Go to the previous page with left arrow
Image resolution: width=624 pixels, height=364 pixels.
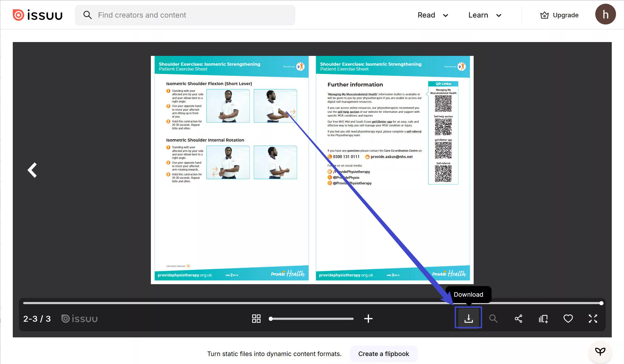pos(32,170)
